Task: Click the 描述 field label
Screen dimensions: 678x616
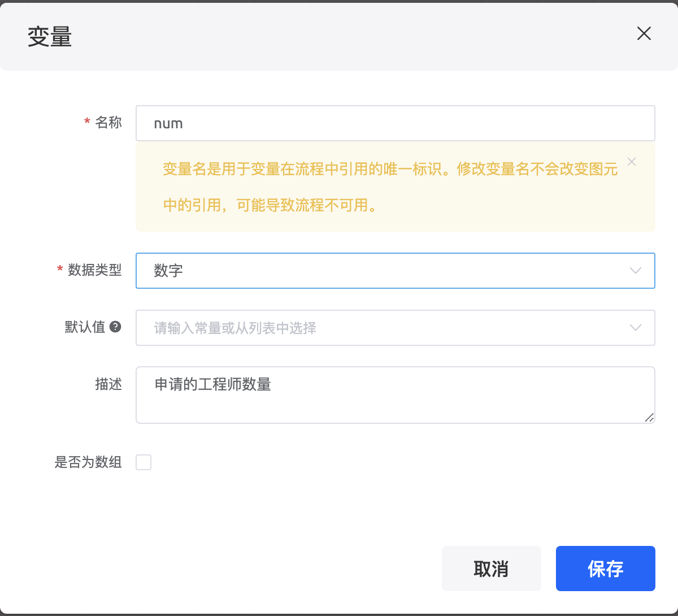Action: [x=108, y=384]
